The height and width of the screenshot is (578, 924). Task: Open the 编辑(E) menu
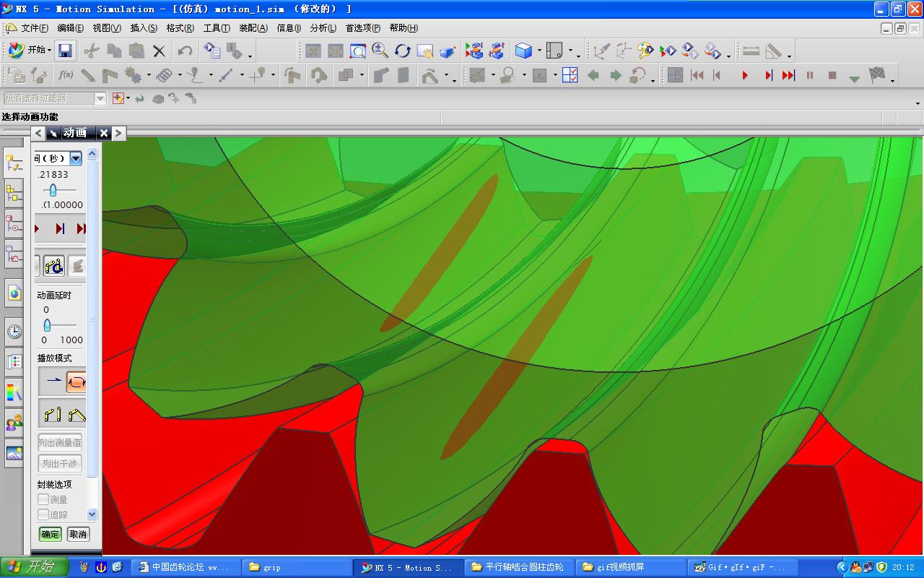pos(70,28)
